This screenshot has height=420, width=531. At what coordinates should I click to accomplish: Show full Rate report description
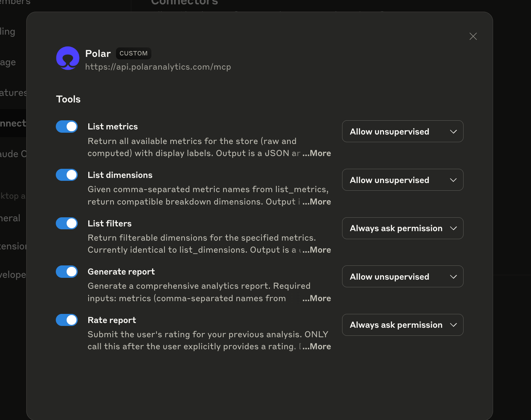[x=317, y=346]
